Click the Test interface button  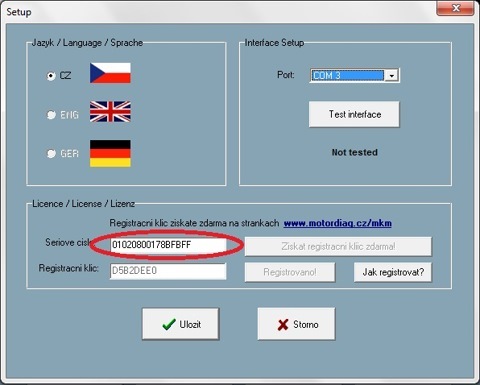click(x=354, y=114)
